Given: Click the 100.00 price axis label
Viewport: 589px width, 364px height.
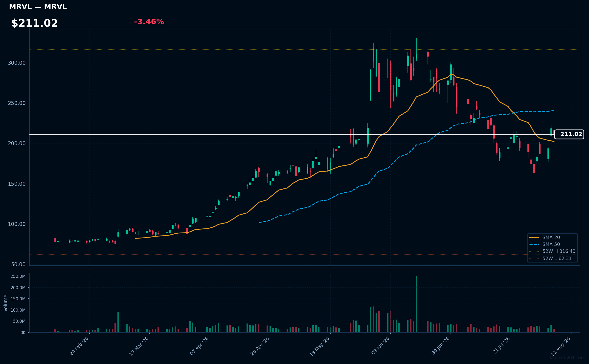Looking at the screenshot, I should point(17,224).
